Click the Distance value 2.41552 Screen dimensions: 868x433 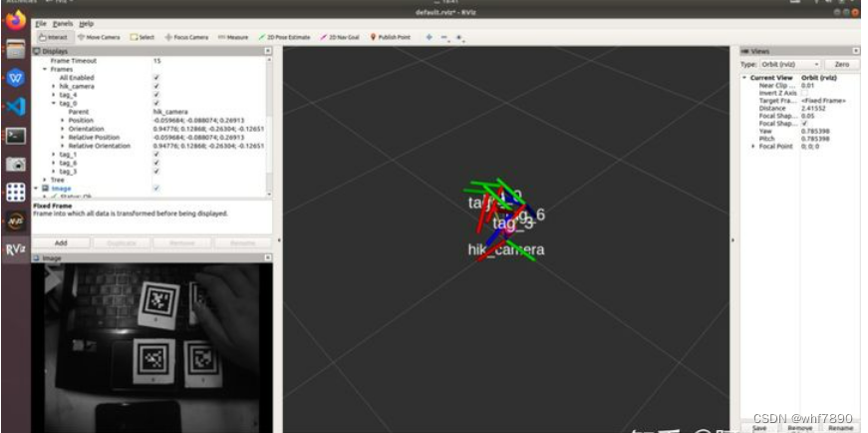pos(814,109)
